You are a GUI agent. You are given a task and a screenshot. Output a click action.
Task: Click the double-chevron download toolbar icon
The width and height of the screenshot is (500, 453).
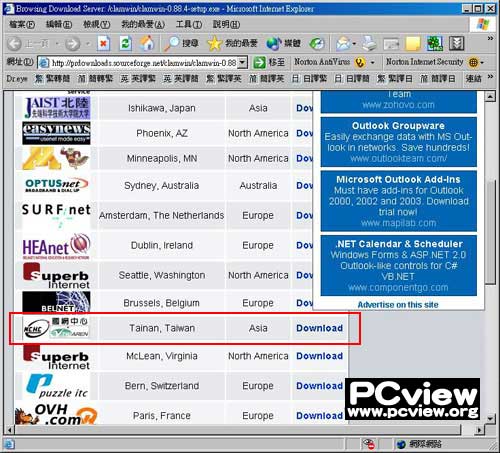[x=457, y=43]
